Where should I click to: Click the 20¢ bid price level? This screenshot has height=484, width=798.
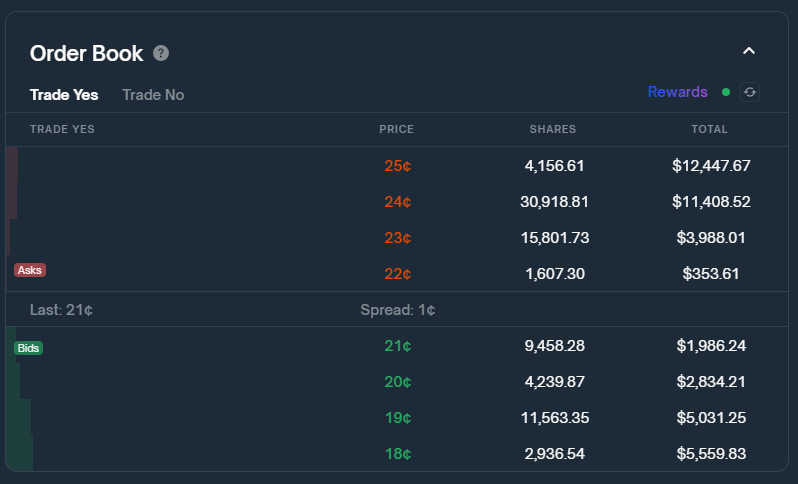(x=397, y=382)
